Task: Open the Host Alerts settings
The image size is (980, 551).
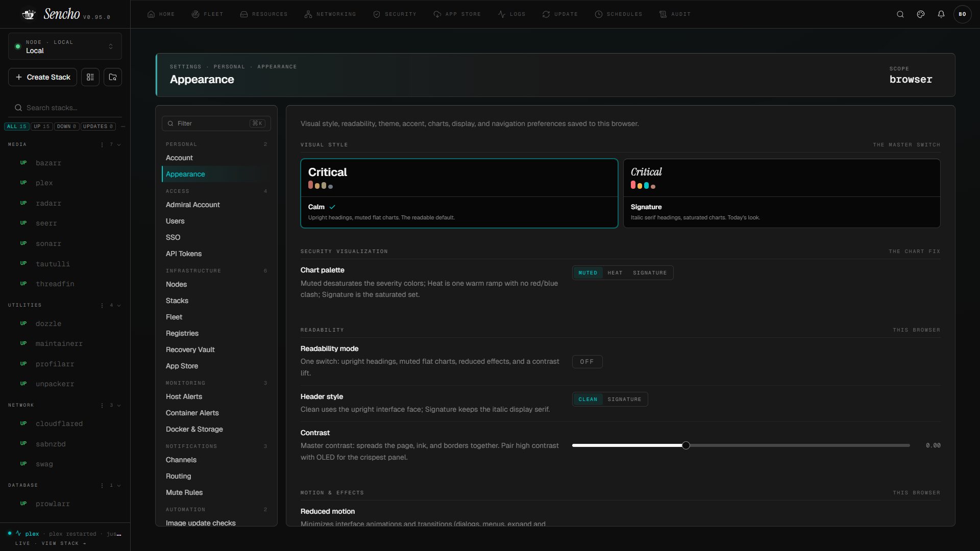Action: (216, 397)
